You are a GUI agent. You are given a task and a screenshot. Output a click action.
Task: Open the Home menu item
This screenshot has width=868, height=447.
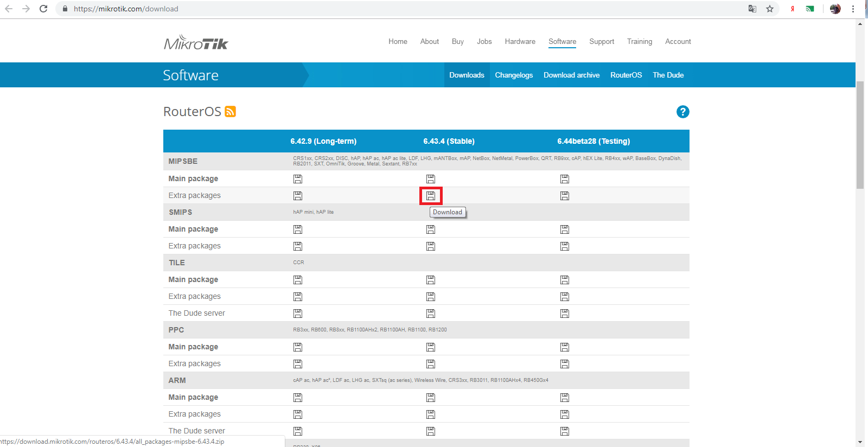click(398, 41)
